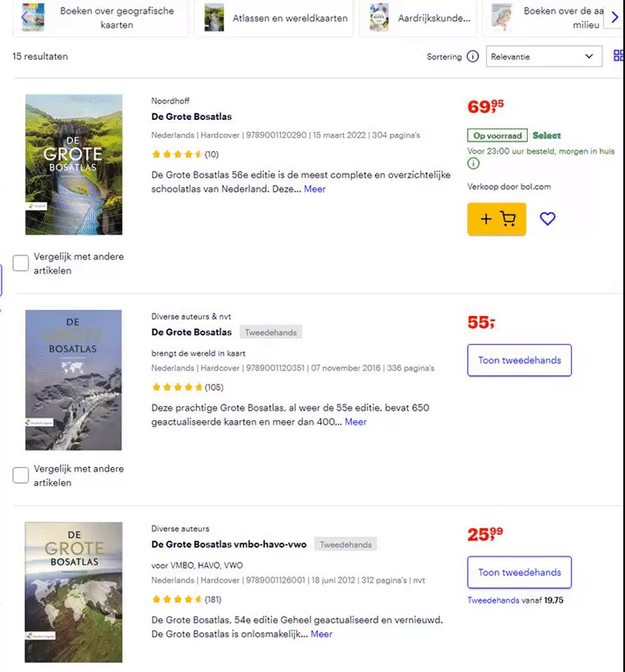Click the 25,99 price
The image size is (625, 672).
(x=485, y=534)
